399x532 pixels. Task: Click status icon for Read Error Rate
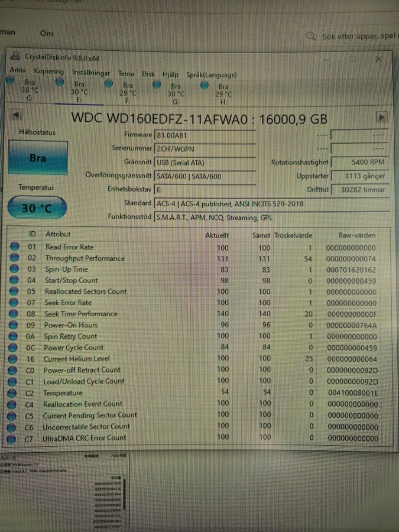[x=15, y=246]
